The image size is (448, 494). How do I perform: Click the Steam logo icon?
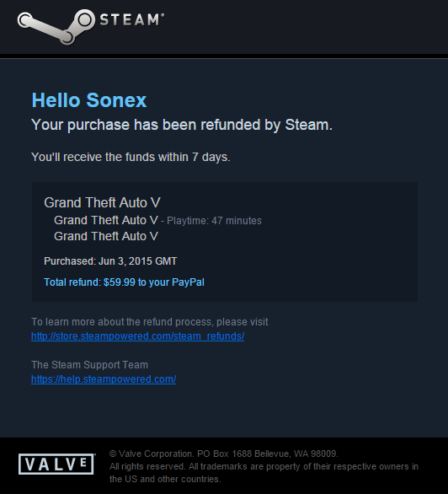click(x=56, y=27)
